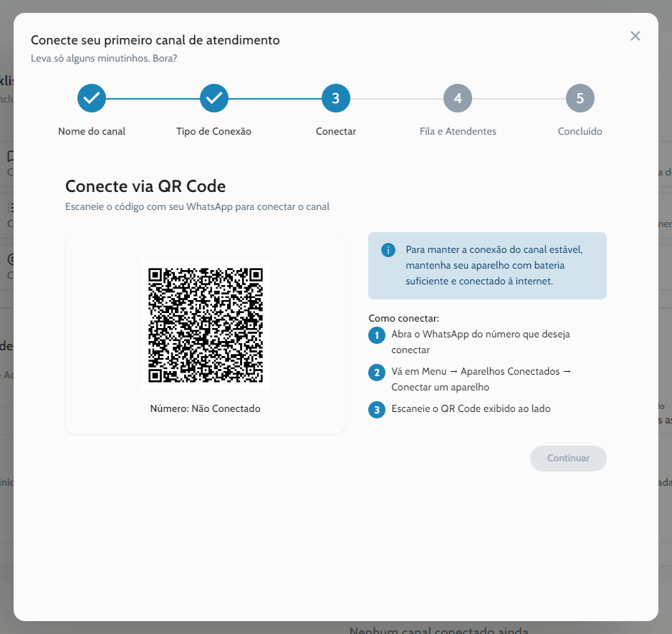The height and width of the screenshot is (634, 672).
Task: Click the completed checkmark above Nome do canal
Action: pos(92,98)
